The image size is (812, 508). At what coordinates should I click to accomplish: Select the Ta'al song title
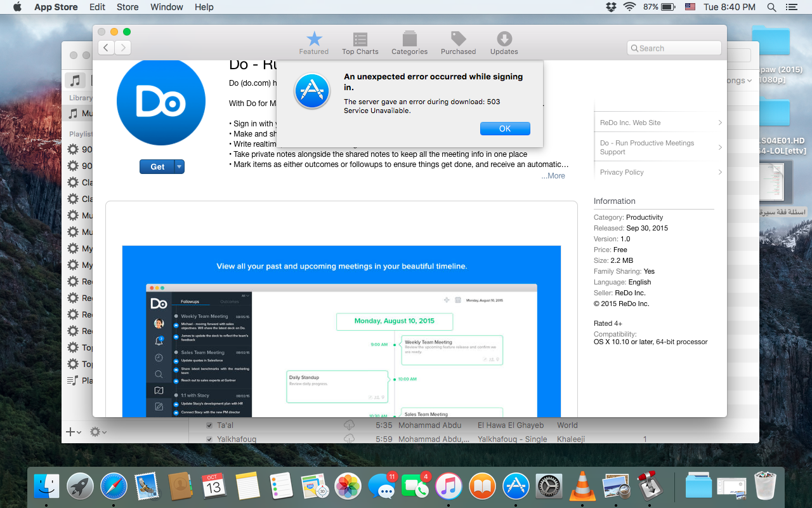(x=225, y=425)
